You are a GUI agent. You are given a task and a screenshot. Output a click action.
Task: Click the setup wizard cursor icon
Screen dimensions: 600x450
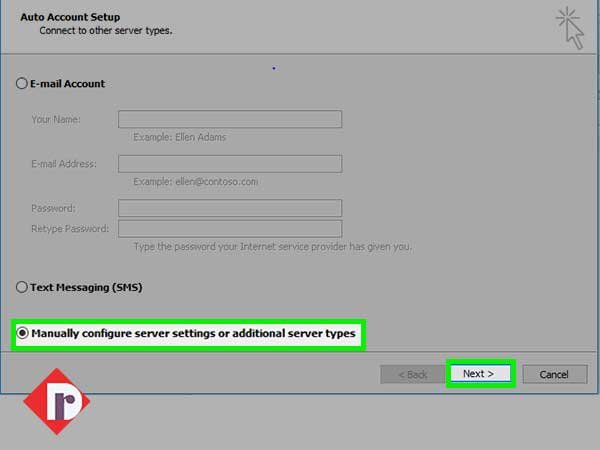[x=570, y=28]
